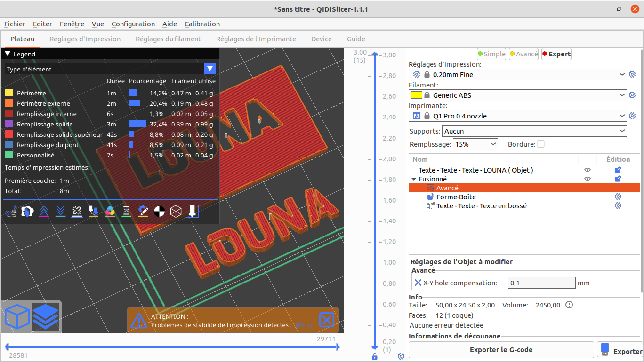Open the Q1 Pro printer dropdown
This screenshot has height=362, width=644.
point(518,116)
